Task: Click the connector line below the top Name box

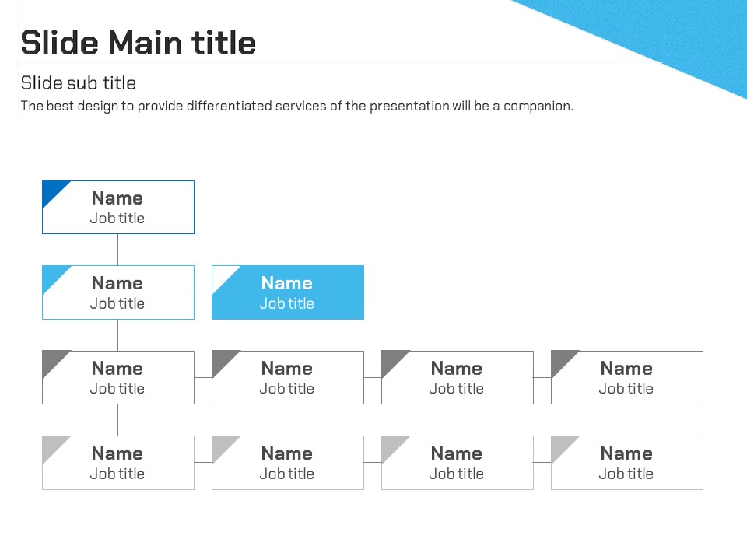Action: [117, 250]
